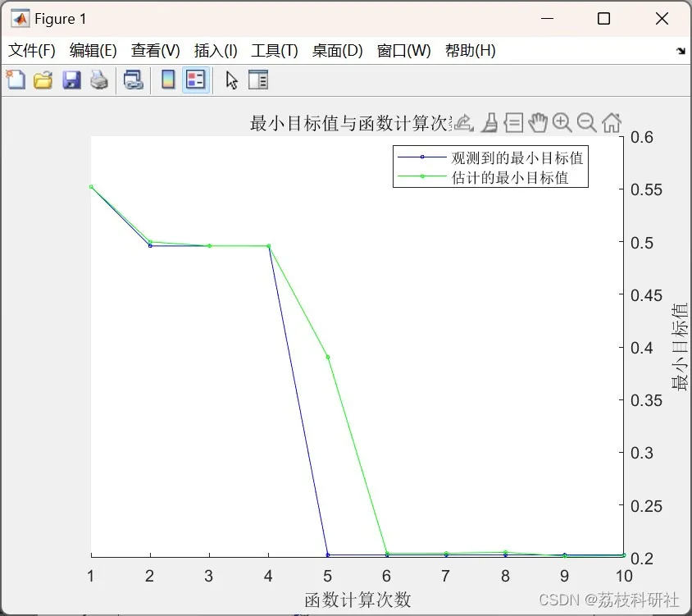Image resolution: width=692 pixels, height=616 pixels.
Task: Open the 文件(F) menu
Action: point(32,51)
